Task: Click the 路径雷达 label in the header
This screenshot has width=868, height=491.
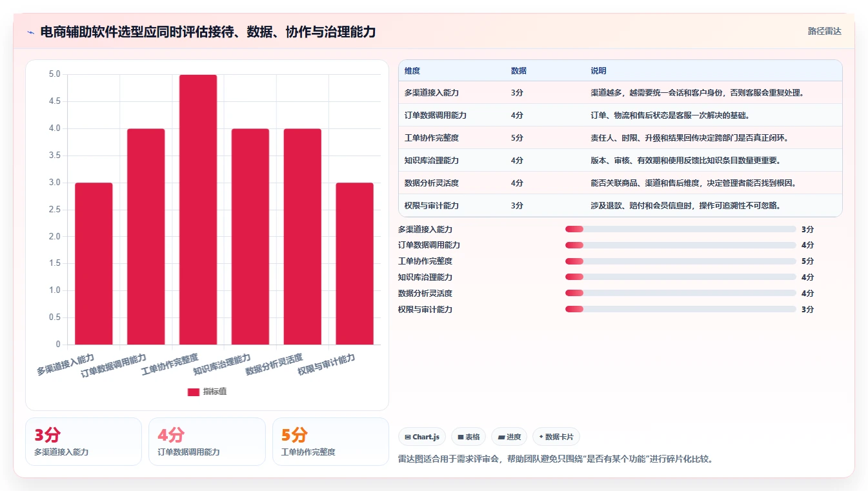Action: coord(824,31)
